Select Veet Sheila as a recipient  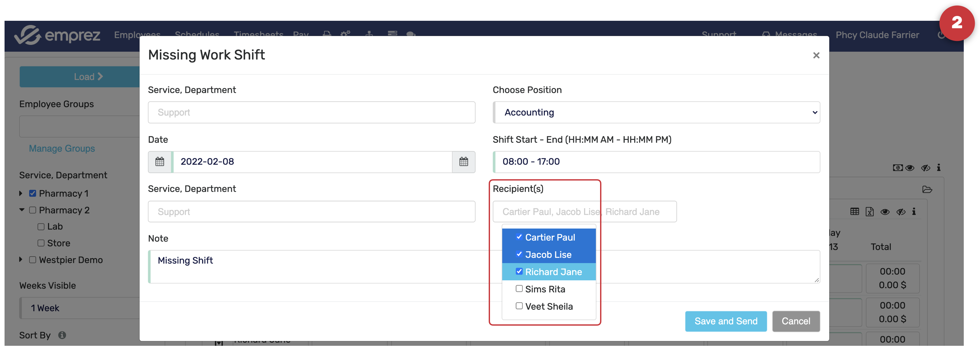pyautogui.click(x=519, y=306)
